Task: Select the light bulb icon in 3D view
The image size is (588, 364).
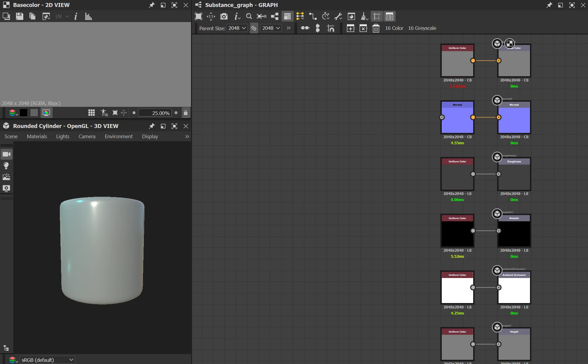Action: tap(6, 165)
